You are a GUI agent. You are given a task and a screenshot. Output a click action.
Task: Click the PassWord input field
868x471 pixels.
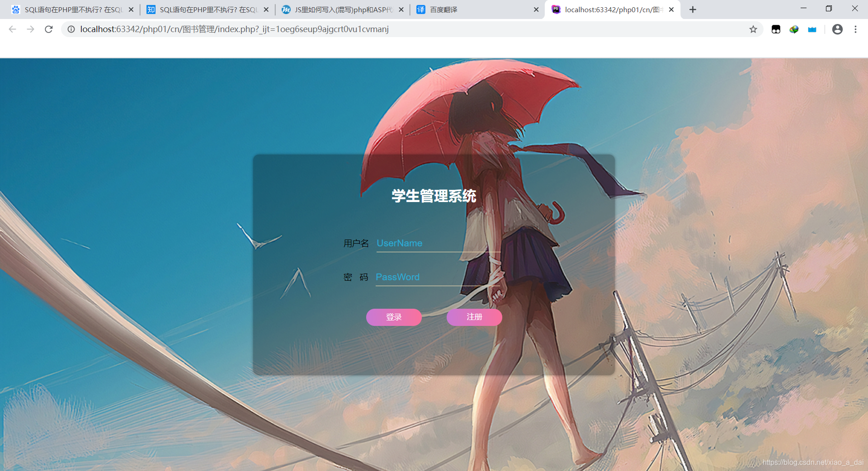pyautogui.click(x=438, y=277)
